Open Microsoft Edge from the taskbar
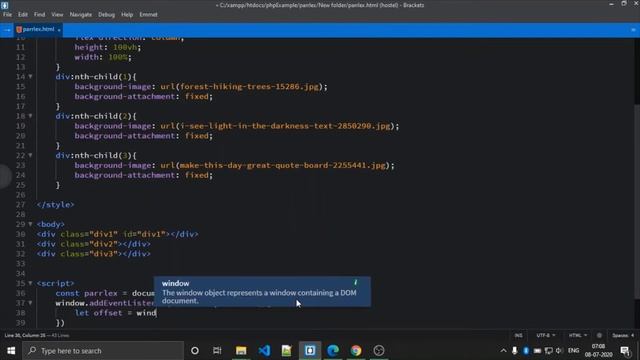This screenshot has width=640, height=360. (333, 351)
